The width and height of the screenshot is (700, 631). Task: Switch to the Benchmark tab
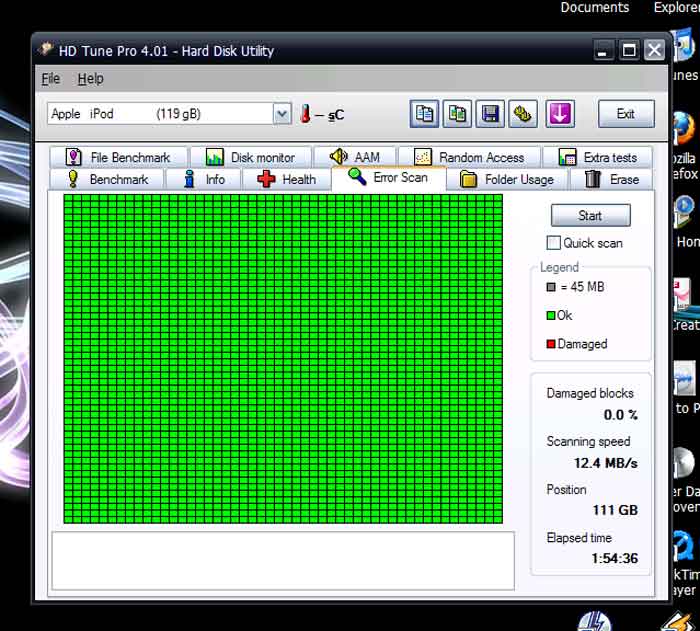(107, 180)
